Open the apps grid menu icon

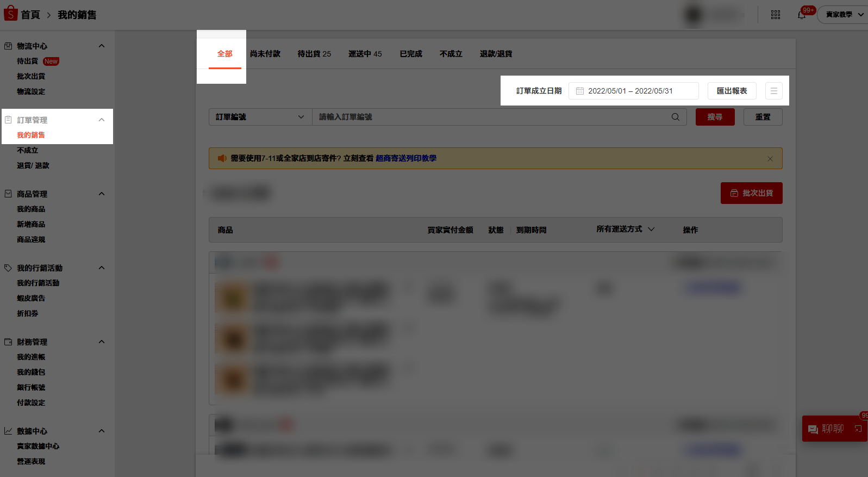[x=776, y=15]
